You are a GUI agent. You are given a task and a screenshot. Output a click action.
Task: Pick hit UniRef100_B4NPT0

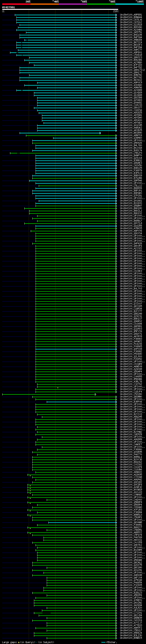tap(131, 155)
